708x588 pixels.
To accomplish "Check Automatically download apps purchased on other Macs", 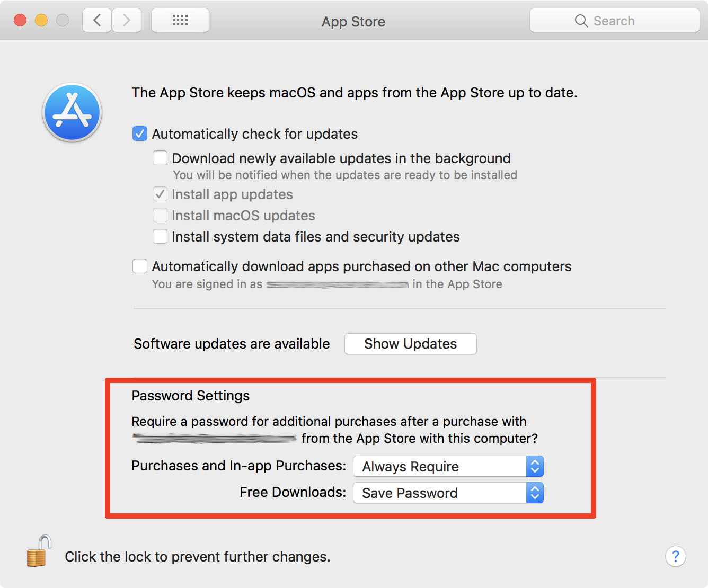I will pyautogui.click(x=139, y=266).
